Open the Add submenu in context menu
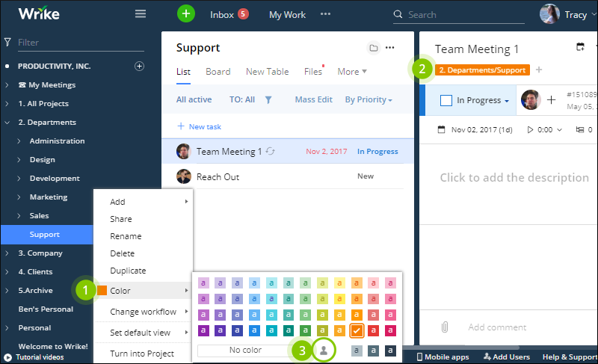598x364 pixels. coord(144,202)
